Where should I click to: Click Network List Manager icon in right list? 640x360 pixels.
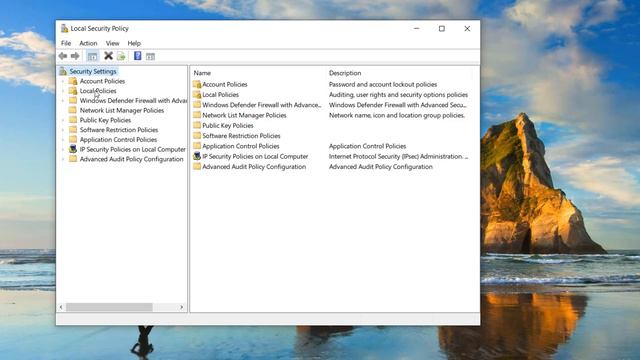197,115
